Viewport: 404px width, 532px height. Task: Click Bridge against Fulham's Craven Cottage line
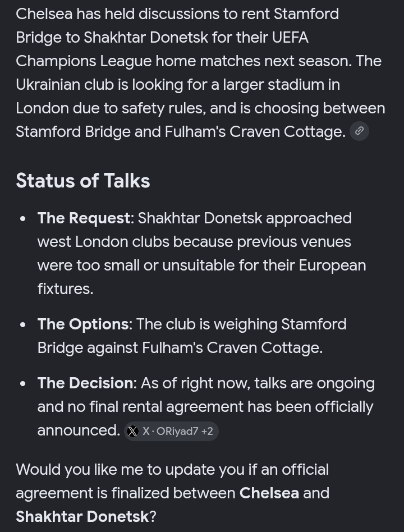[180, 348]
